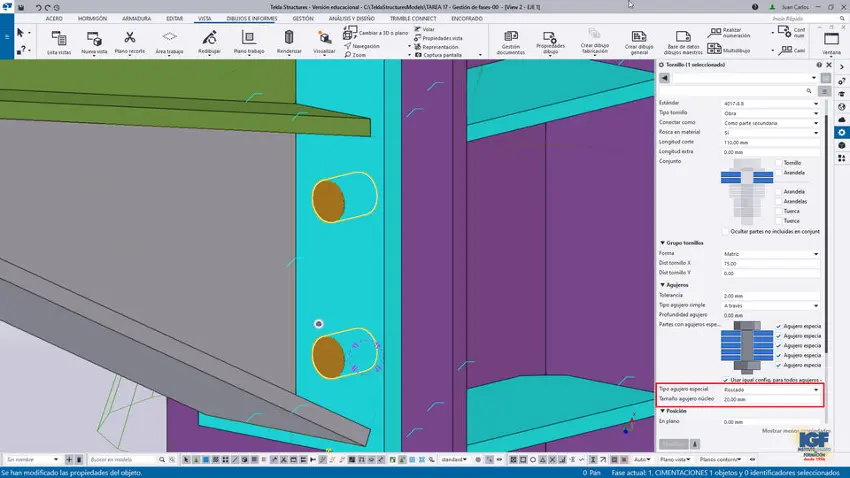850x478 pixels.
Task: Click the Nueva vista icon
Action: tap(94, 40)
